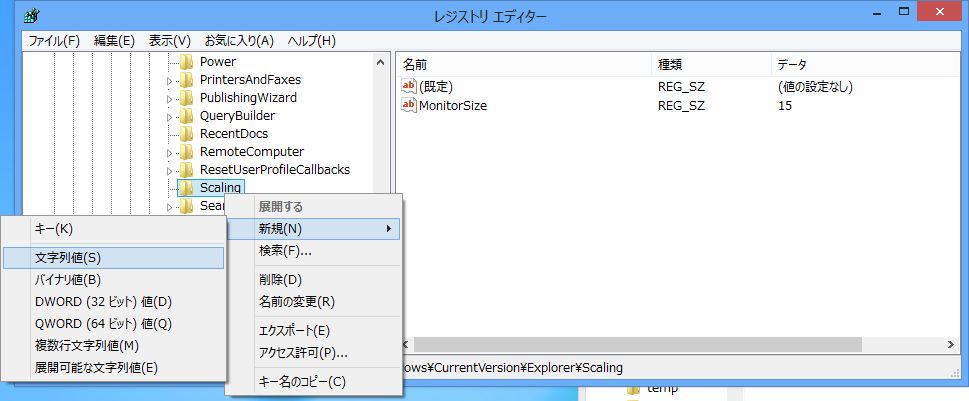Select the QueryBuilder folder icon

click(186, 116)
